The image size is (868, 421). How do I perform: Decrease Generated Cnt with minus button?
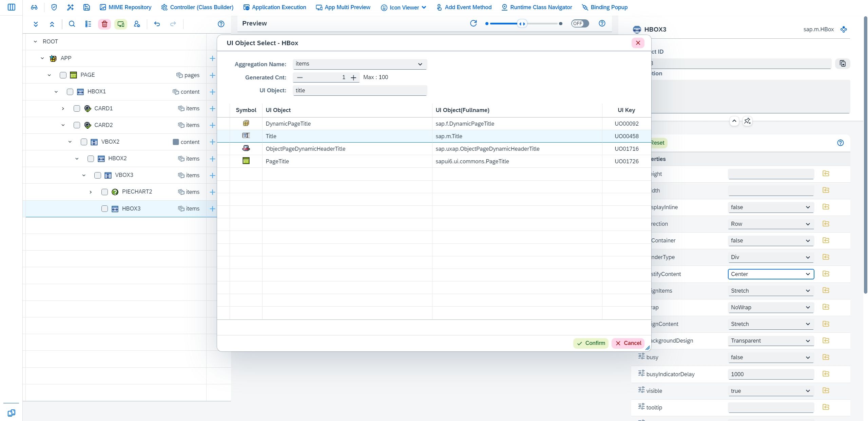(x=300, y=77)
